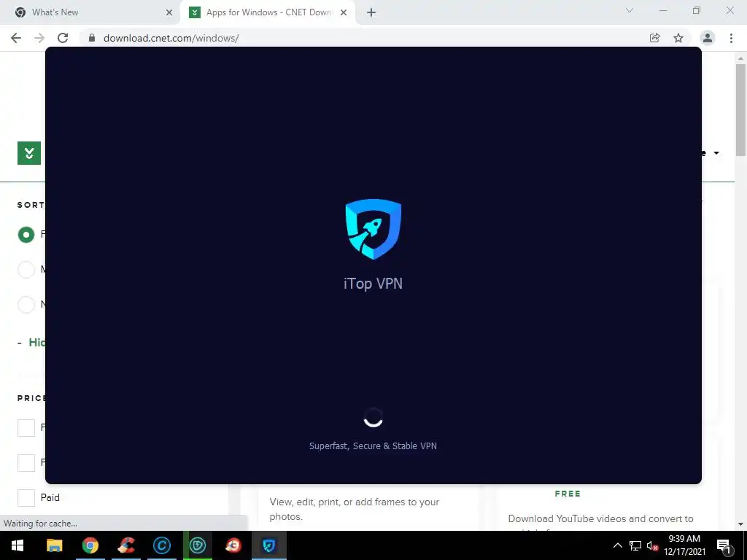Viewport: 747px width, 560px height.
Task: Select the second sort radio option
Action: pos(26,270)
